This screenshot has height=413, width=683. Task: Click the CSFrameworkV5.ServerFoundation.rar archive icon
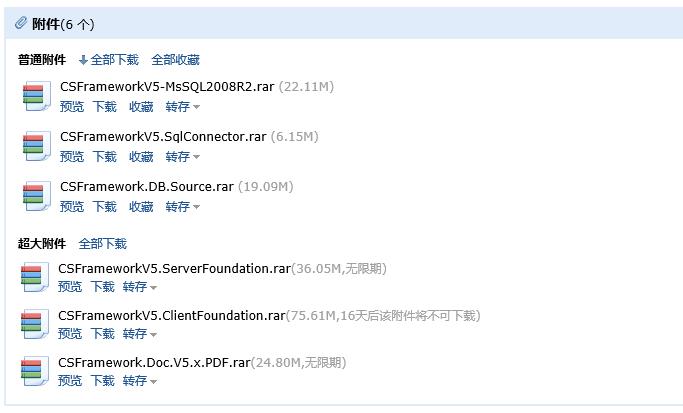click(x=35, y=277)
